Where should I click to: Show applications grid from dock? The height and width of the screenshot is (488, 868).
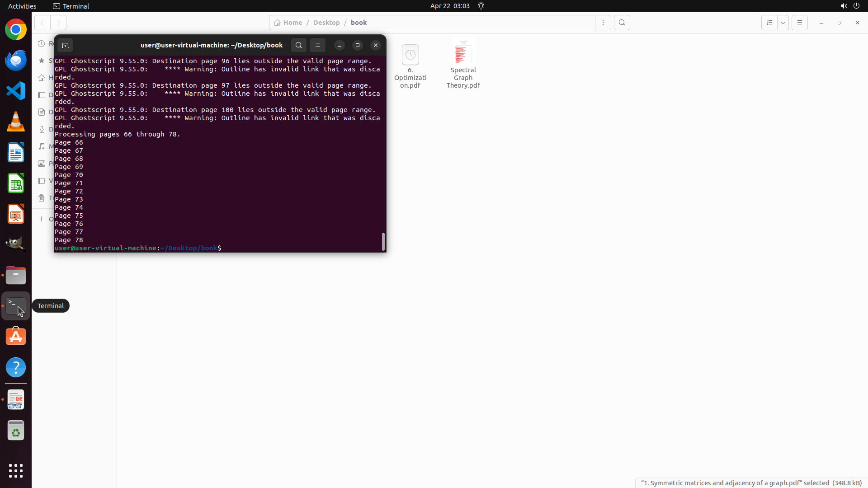pos(16,470)
